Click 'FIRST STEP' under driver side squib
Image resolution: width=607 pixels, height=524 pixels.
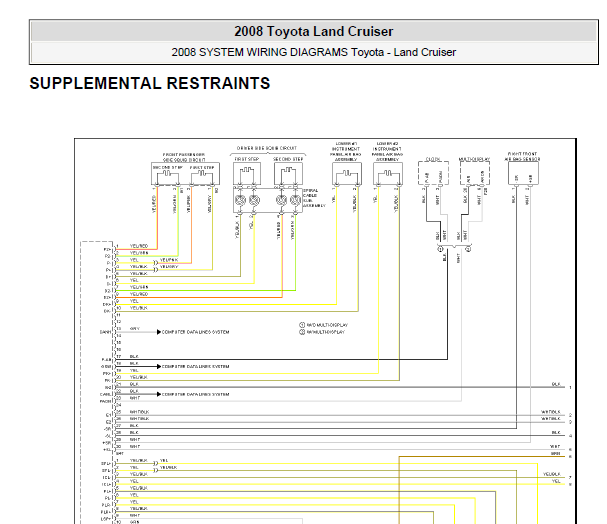point(247,159)
